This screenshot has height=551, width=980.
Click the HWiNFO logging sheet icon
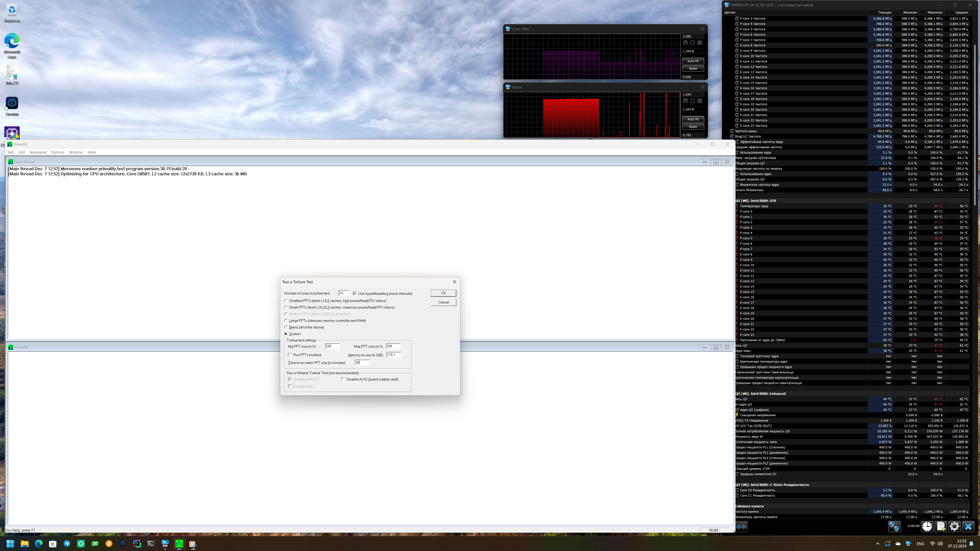(x=941, y=526)
